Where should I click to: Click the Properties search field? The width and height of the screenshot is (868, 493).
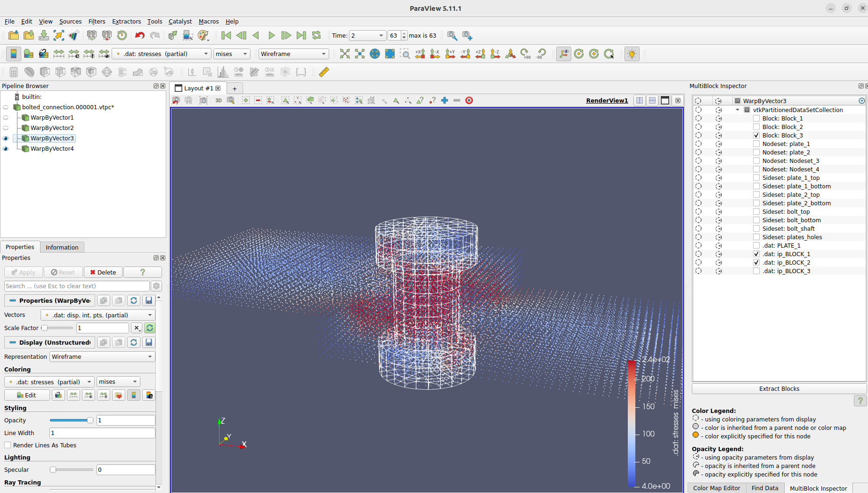click(x=75, y=286)
